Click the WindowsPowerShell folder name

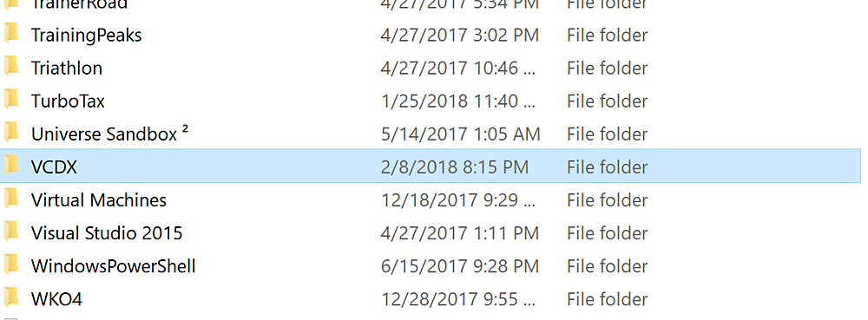[x=114, y=266]
